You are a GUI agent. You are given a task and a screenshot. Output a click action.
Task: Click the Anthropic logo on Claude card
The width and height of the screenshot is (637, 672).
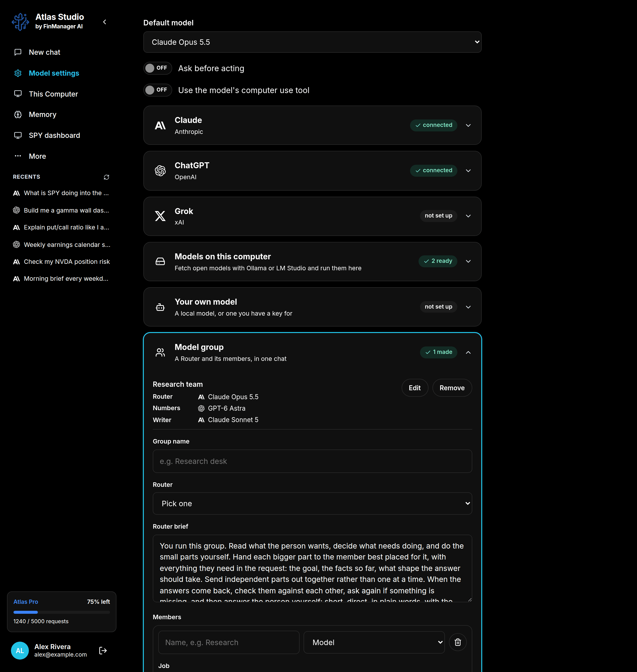point(160,125)
